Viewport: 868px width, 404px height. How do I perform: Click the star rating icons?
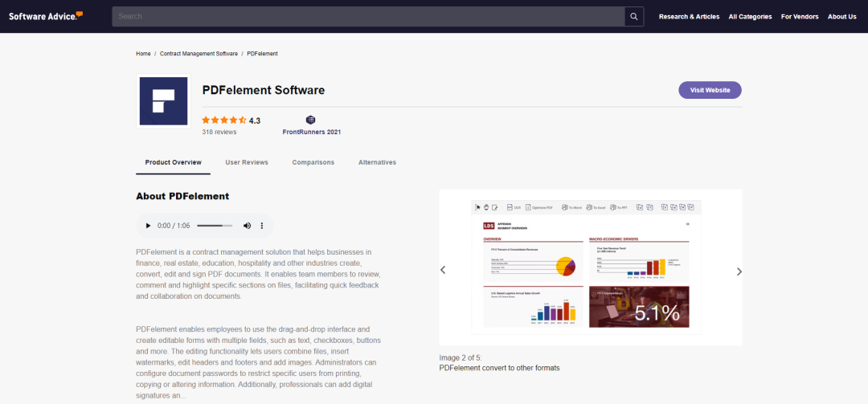pyautogui.click(x=224, y=120)
